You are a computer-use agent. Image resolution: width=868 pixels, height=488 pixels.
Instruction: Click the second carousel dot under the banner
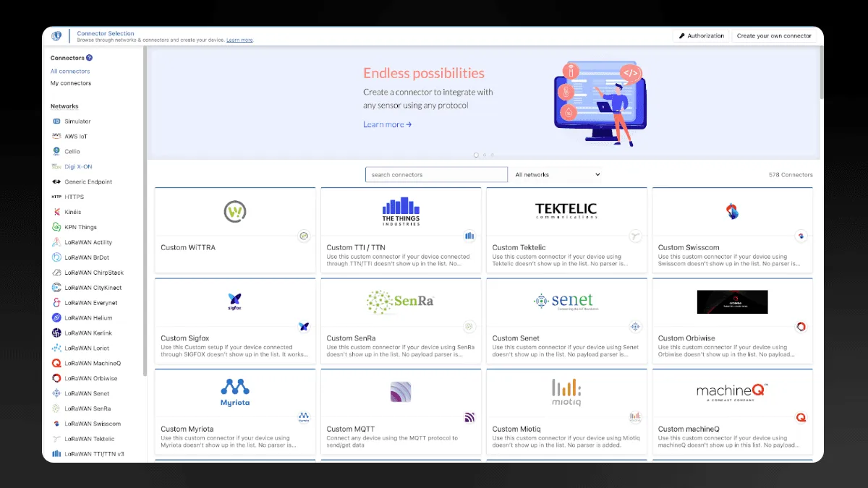click(x=485, y=155)
